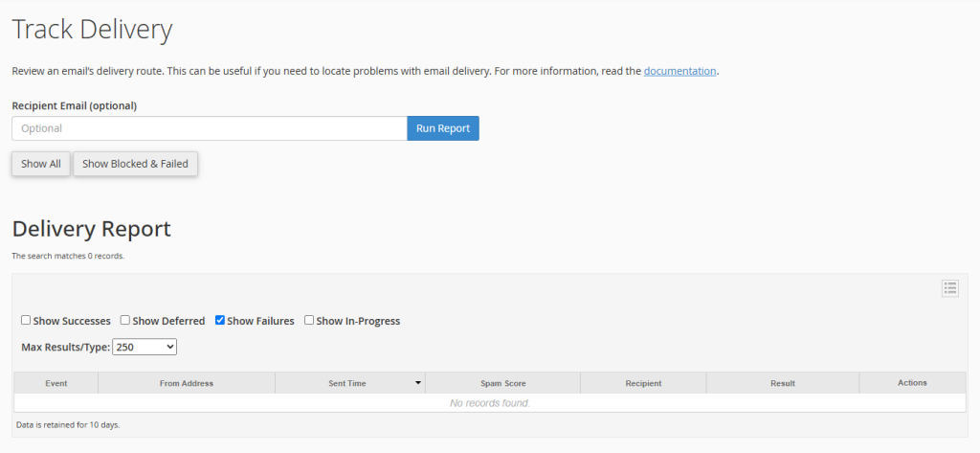Enable the Show In-Progress checkbox

(x=309, y=320)
